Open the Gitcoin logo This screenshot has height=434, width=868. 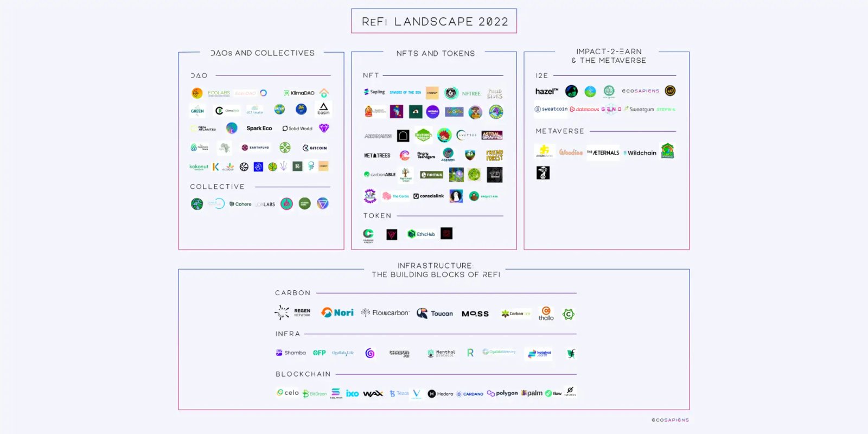pos(315,148)
